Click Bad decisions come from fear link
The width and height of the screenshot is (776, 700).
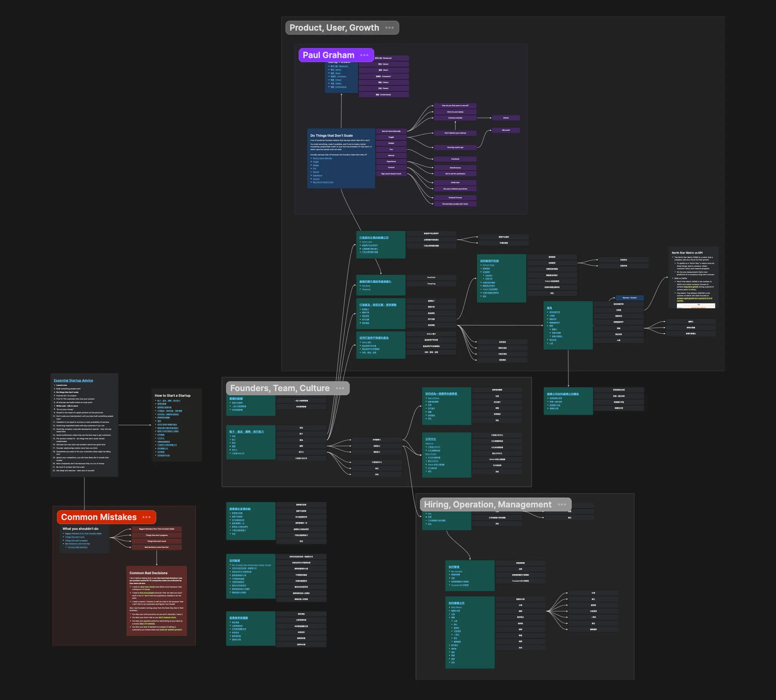pos(77,544)
